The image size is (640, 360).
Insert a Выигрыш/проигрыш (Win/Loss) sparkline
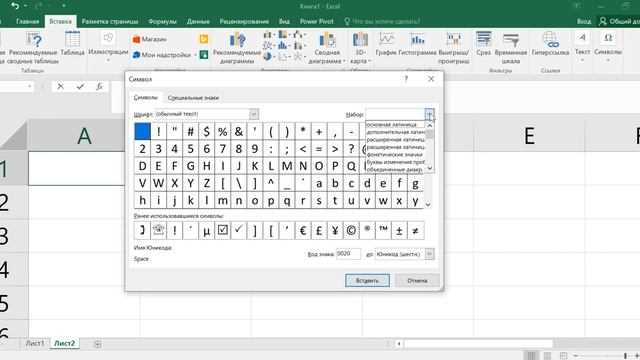[x=453, y=48]
